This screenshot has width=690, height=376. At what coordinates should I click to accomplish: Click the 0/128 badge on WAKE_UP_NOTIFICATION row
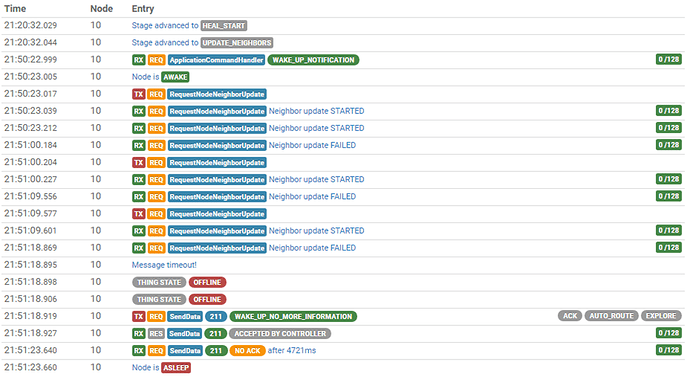click(x=668, y=59)
